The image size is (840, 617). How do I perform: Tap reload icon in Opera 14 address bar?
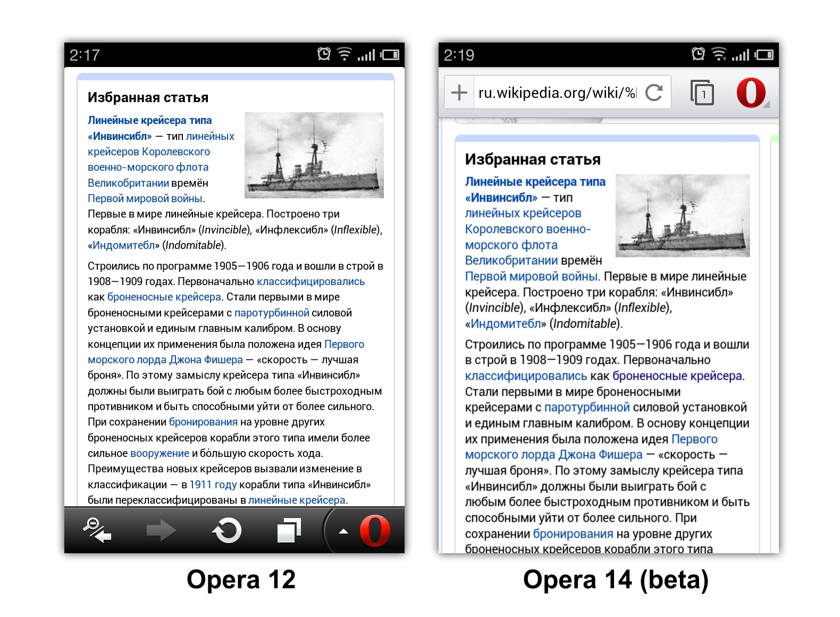pos(654,93)
